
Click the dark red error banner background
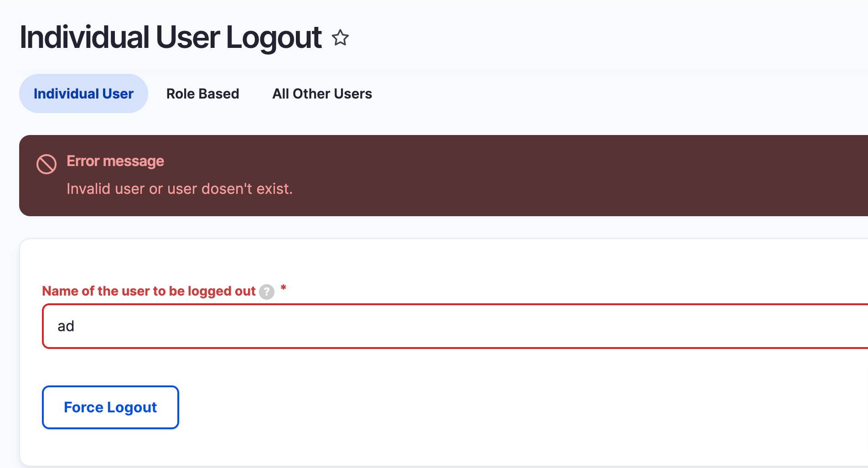[547, 176]
